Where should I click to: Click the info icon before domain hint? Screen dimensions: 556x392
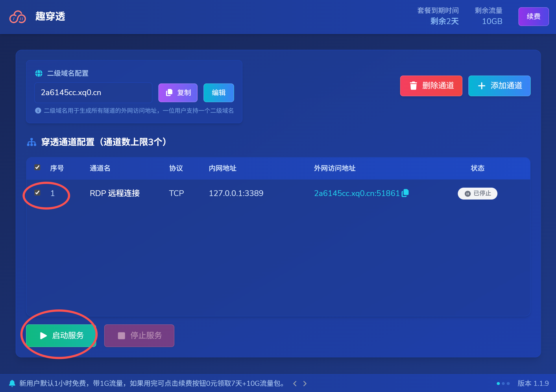pos(38,111)
